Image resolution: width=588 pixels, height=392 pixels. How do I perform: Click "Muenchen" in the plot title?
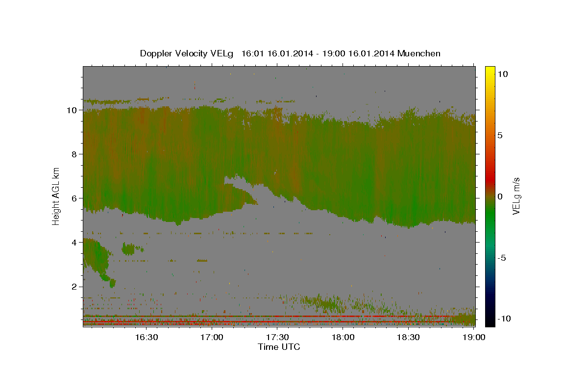click(419, 53)
